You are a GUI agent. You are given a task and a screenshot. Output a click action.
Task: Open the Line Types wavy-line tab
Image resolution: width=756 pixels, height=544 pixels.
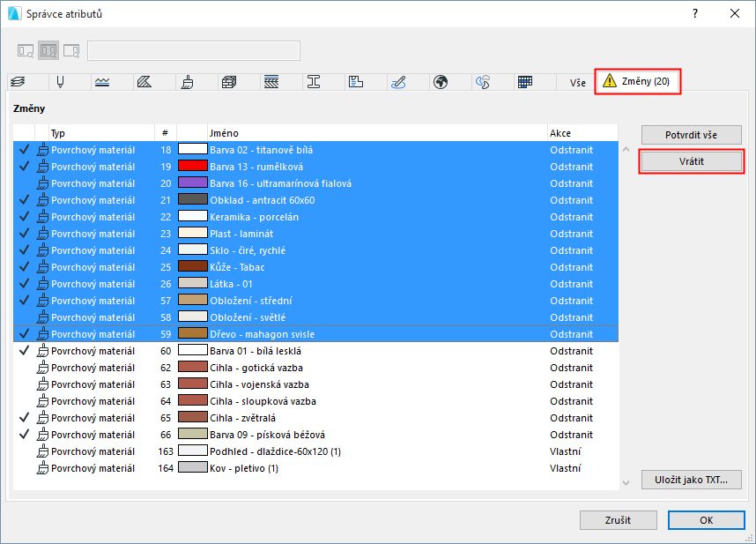pyautogui.click(x=102, y=82)
